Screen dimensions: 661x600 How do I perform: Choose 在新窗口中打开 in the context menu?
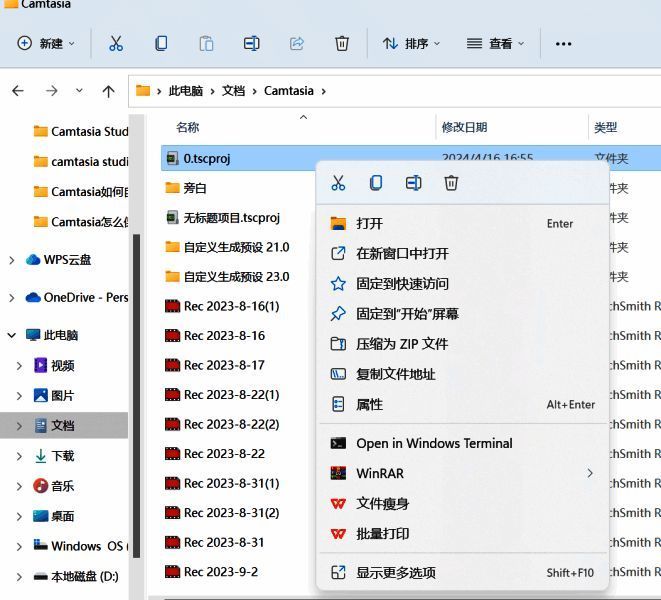coord(462,253)
